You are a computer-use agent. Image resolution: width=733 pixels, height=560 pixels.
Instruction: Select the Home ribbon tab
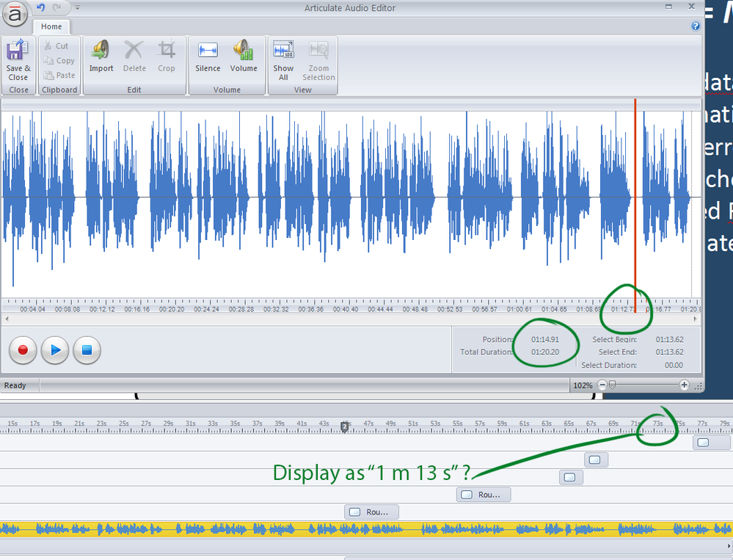pyautogui.click(x=51, y=27)
